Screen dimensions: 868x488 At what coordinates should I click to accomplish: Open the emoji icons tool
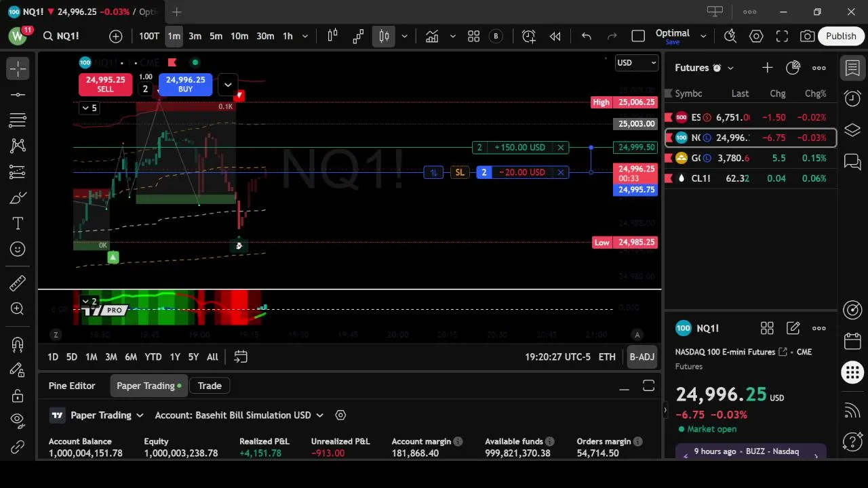[x=18, y=249]
